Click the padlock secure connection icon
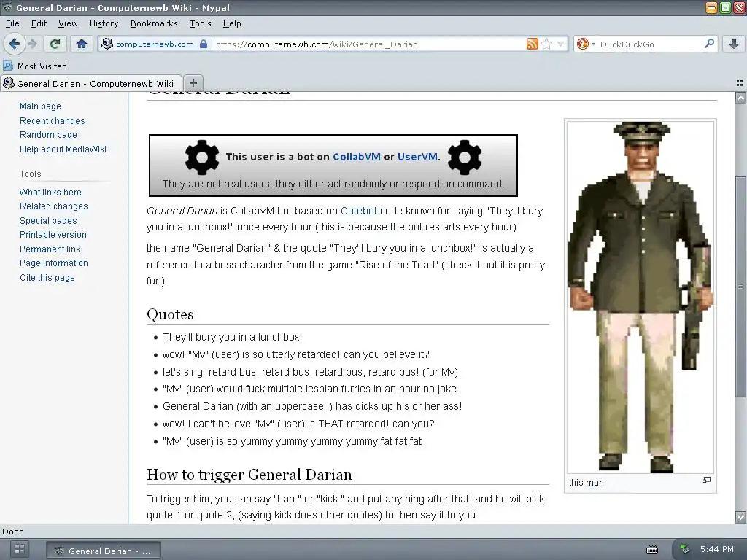This screenshot has height=560, width=747. click(204, 44)
